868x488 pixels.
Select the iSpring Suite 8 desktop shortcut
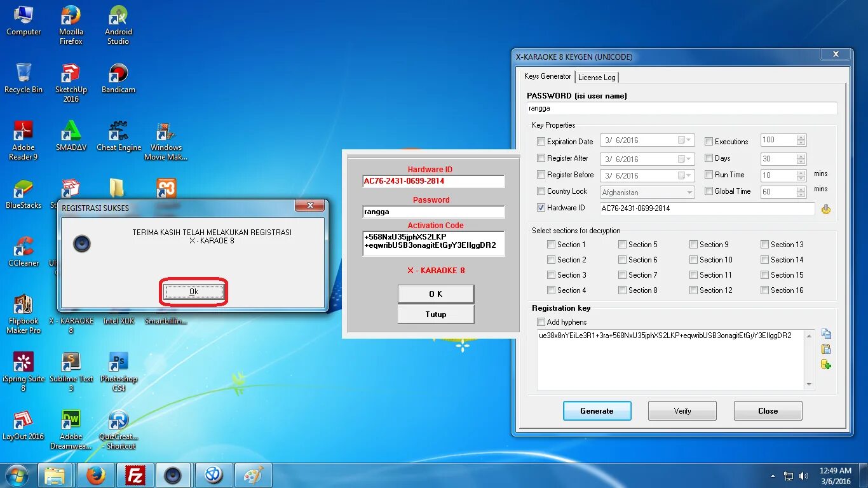pyautogui.click(x=24, y=372)
